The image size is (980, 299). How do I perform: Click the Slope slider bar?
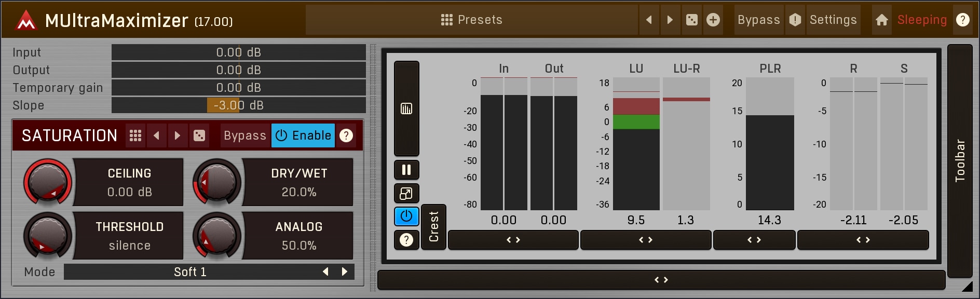[x=238, y=105]
